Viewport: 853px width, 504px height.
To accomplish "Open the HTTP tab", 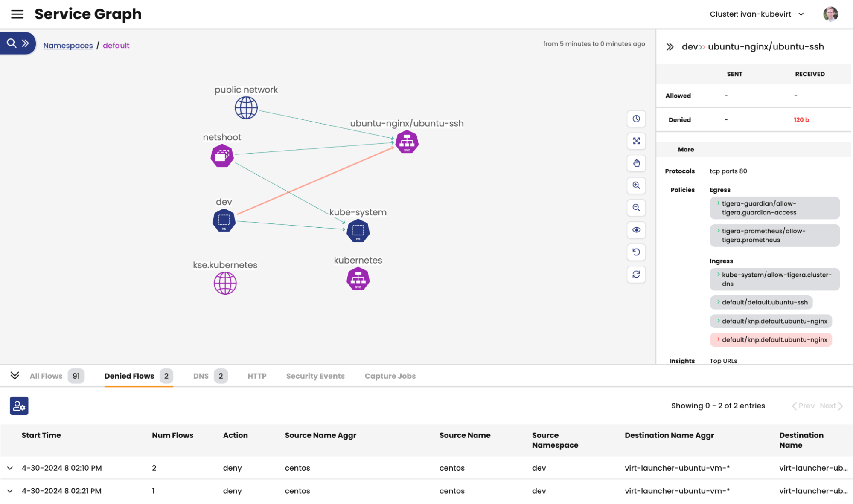I will click(257, 376).
